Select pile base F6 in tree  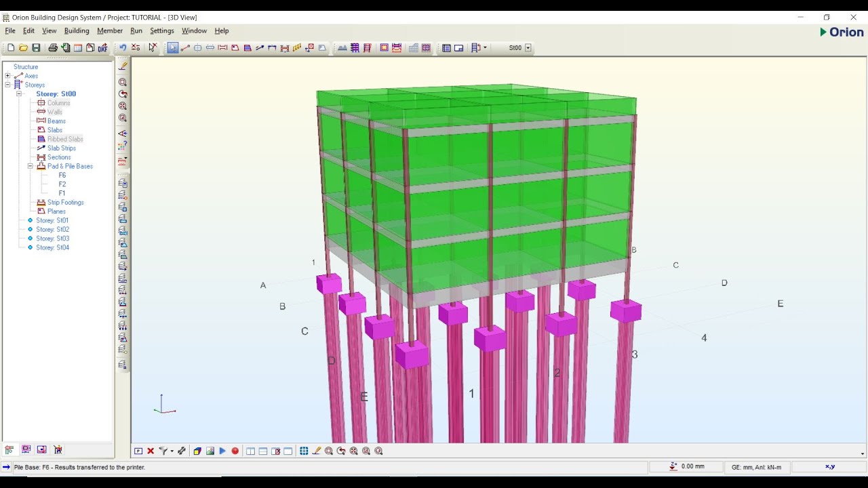62,175
